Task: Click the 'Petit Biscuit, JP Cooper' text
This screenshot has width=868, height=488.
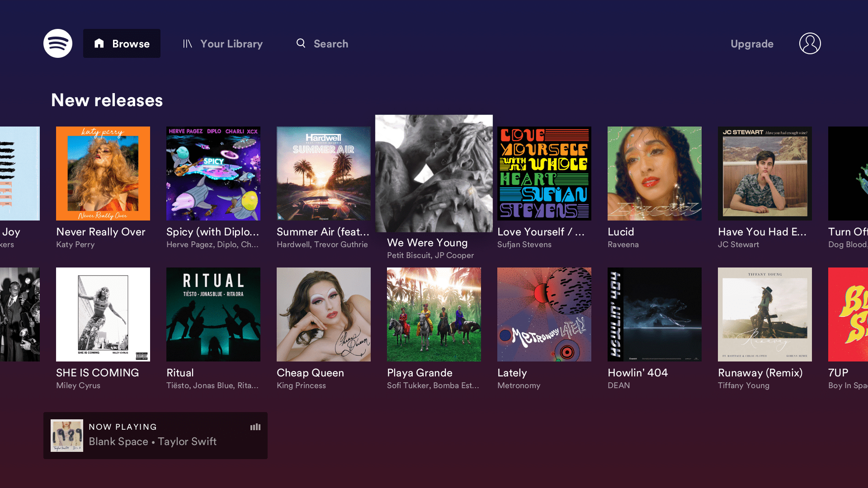Action: 430,255
